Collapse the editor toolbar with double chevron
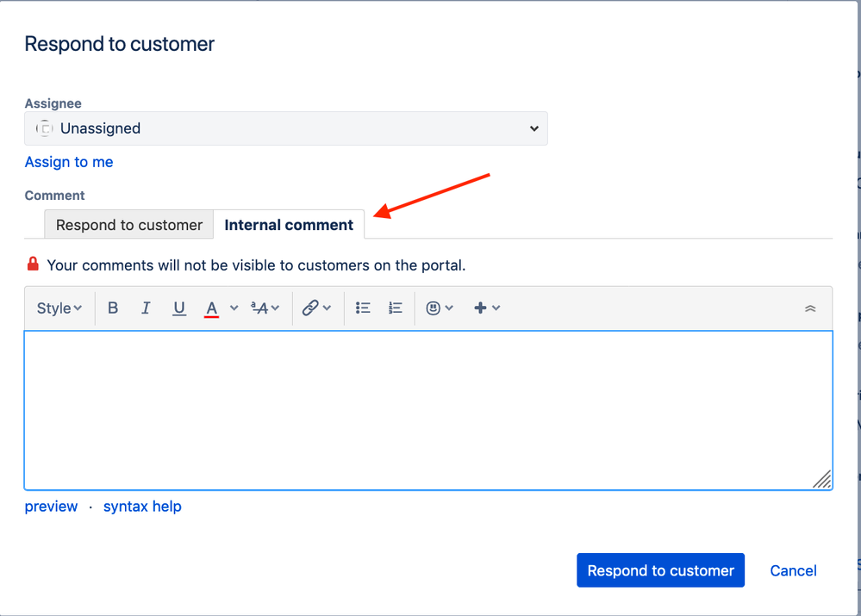 click(810, 308)
